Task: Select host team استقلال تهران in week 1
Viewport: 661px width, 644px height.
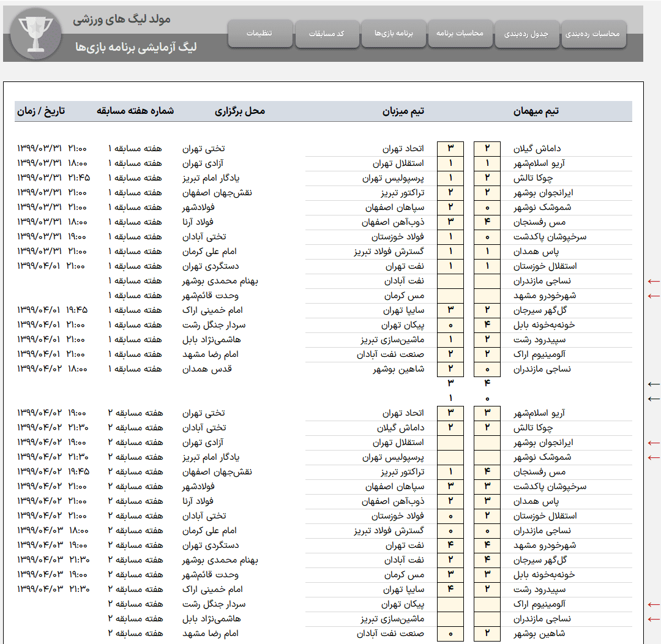Action: click(398, 163)
